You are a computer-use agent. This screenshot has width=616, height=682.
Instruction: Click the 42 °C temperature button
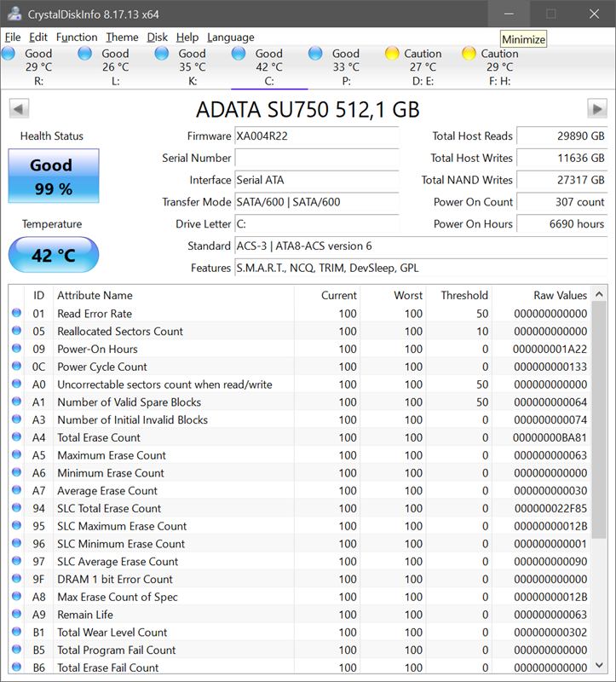click(54, 255)
